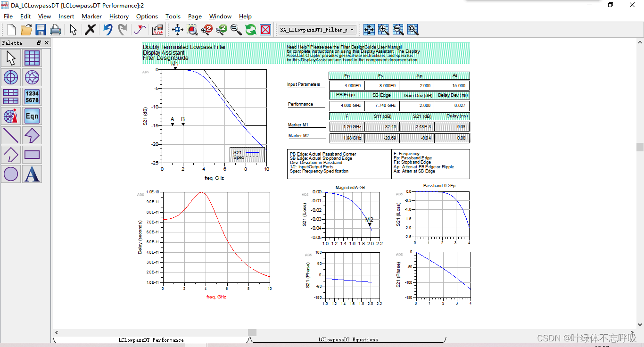The height and width of the screenshot is (347, 644).
Task: Insert the List (table) palette icon
Action: pyautogui.click(x=11, y=97)
